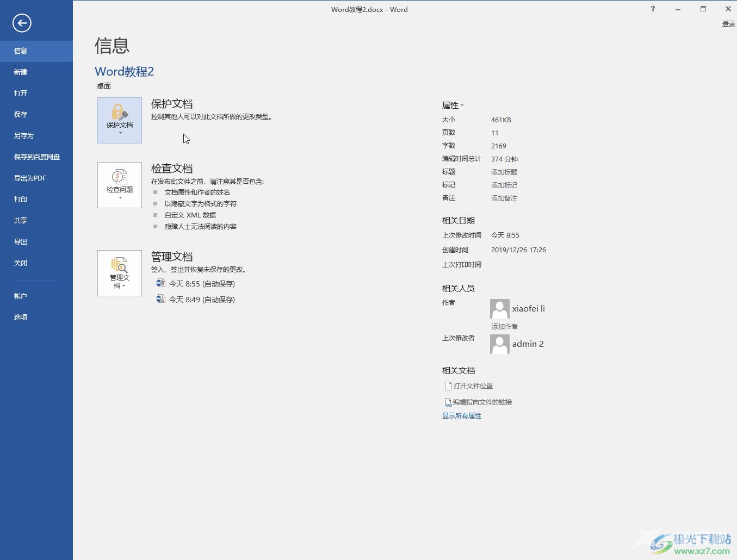Show all properties (显示所有属性)
This screenshot has width=737, height=560.
[x=462, y=416]
